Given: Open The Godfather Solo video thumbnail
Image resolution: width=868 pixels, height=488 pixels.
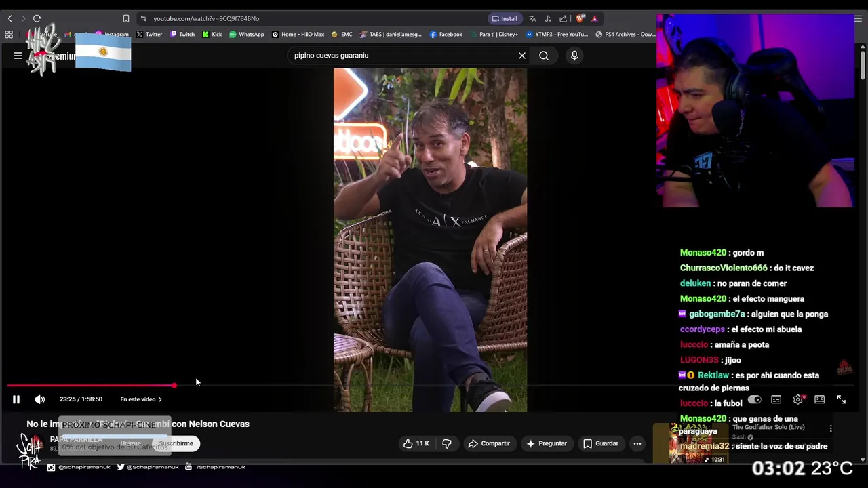Looking at the screenshot, I should pos(698,444).
